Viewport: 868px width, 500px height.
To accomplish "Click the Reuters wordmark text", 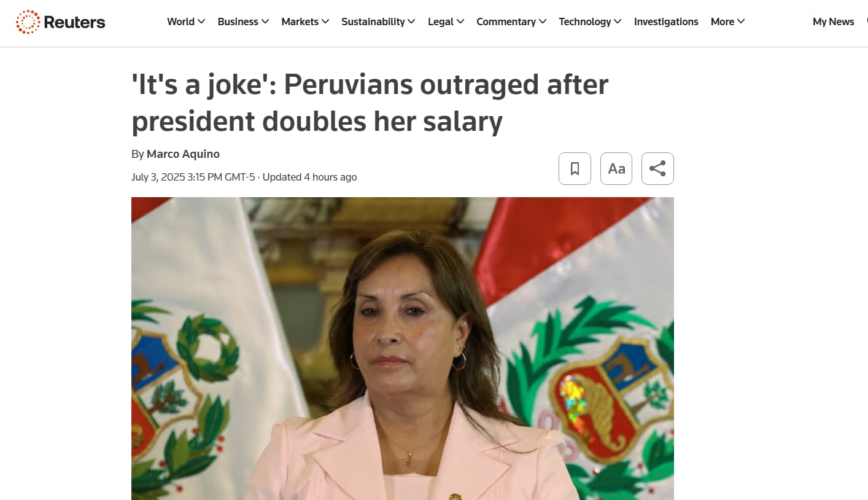I will point(74,23).
